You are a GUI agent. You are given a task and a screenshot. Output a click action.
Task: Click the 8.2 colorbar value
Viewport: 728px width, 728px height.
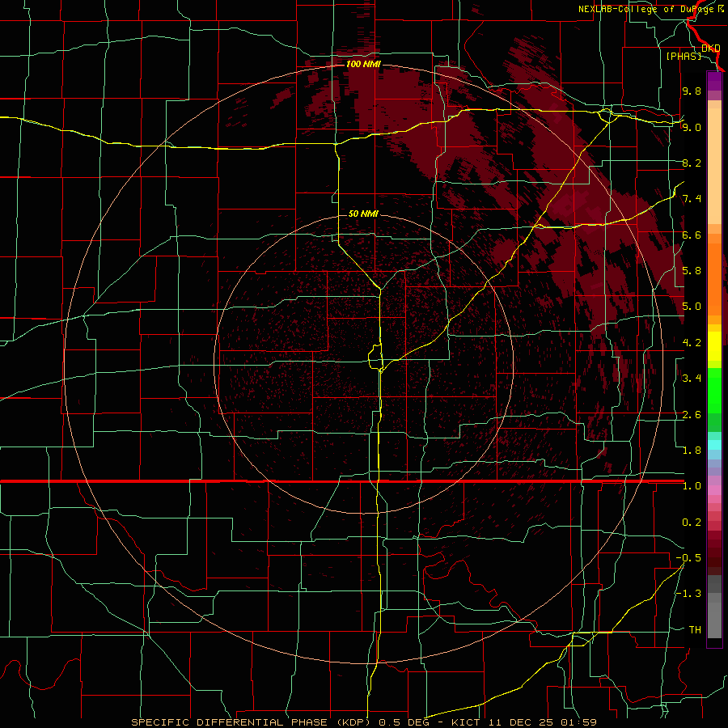[x=692, y=163]
